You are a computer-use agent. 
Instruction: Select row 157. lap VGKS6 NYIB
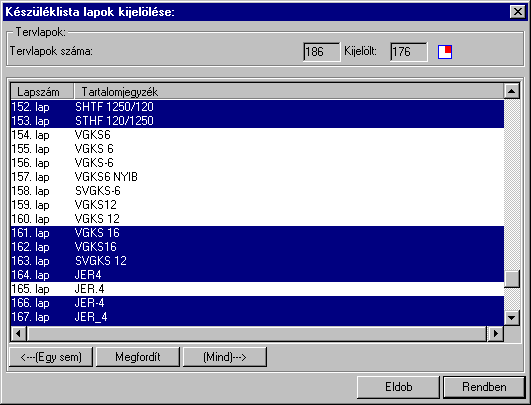click(257, 177)
